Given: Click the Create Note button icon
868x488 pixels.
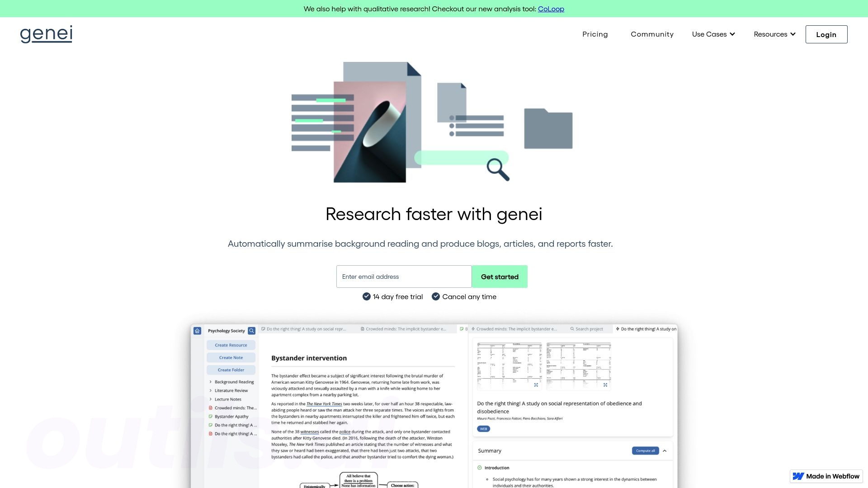Looking at the screenshot, I should 231,357.
